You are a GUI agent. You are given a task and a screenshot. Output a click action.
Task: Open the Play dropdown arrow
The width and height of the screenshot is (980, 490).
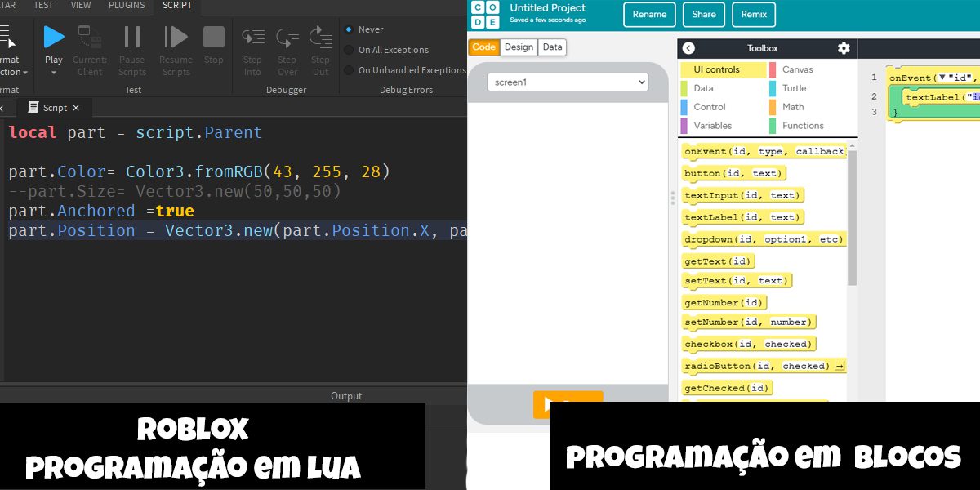[x=54, y=73]
